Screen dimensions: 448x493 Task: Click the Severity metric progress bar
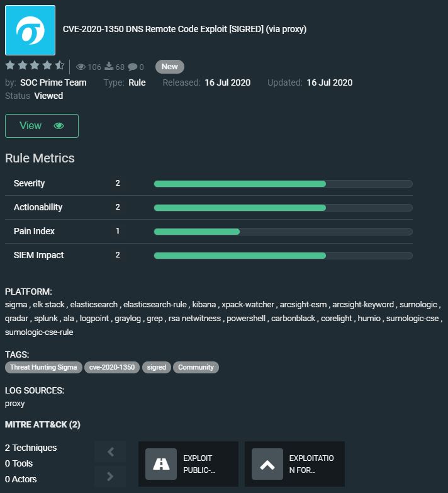click(283, 184)
